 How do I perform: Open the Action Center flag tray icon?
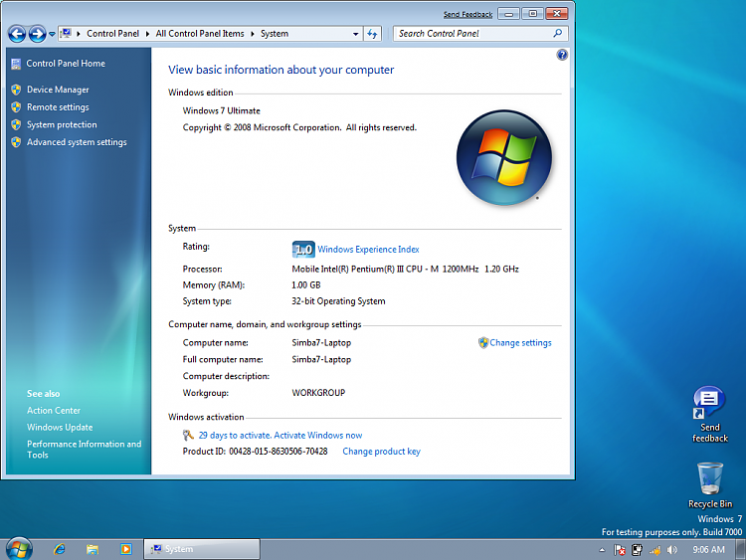620,550
